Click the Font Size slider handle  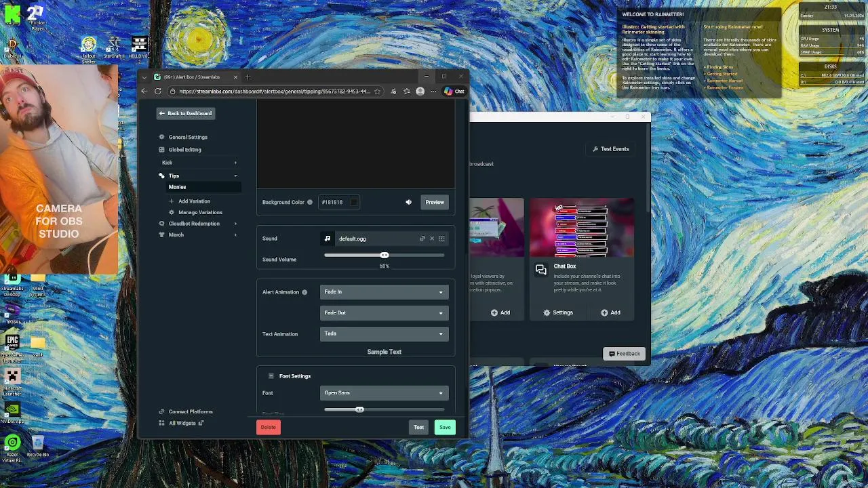pos(359,409)
